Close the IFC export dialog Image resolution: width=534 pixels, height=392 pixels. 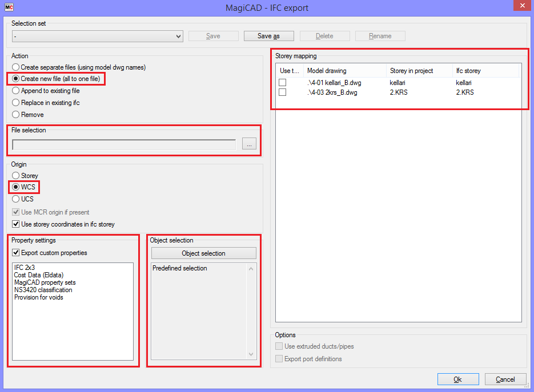click(522, 6)
